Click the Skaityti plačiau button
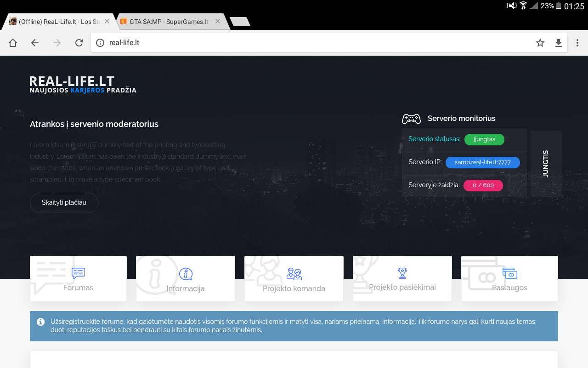The width and height of the screenshot is (588, 368). point(64,202)
